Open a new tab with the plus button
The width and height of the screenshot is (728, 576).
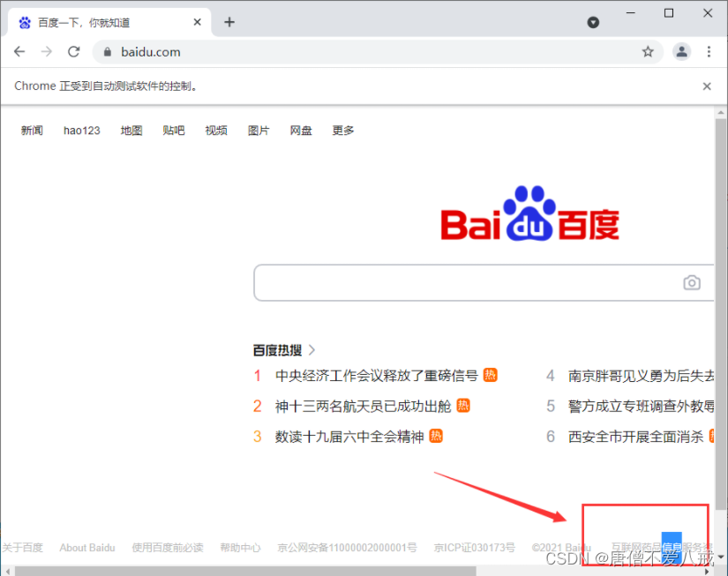tap(229, 22)
